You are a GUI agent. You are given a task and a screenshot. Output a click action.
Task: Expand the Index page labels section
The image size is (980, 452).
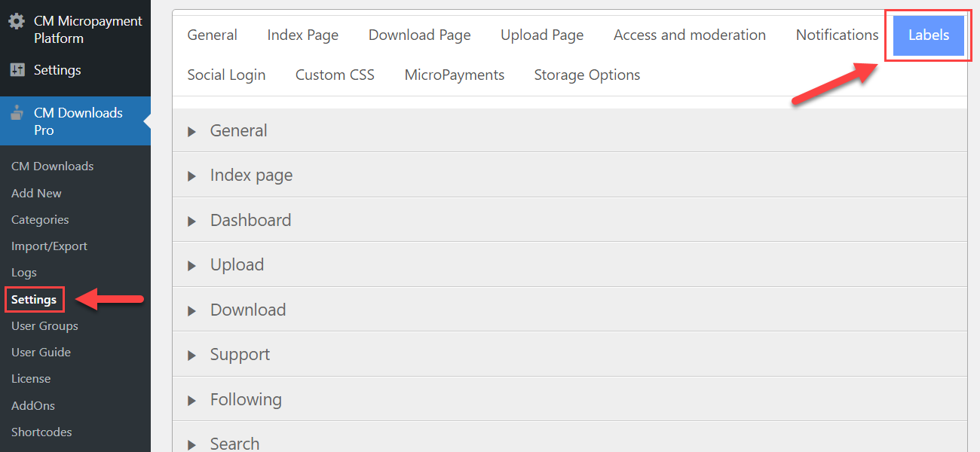[569, 176]
